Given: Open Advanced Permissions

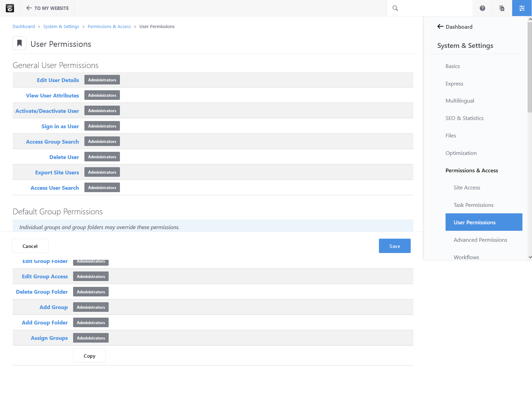Looking at the screenshot, I should 480,240.
